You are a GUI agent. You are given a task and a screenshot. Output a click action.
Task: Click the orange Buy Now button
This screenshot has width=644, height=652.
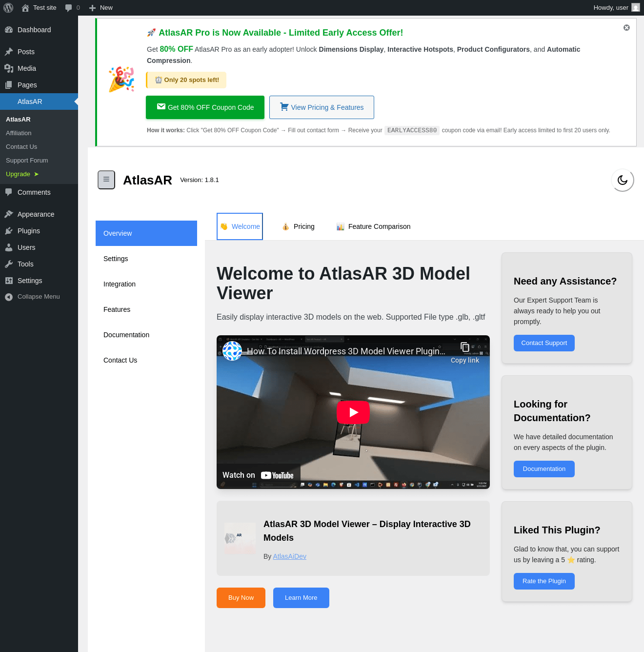click(x=241, y=598)
